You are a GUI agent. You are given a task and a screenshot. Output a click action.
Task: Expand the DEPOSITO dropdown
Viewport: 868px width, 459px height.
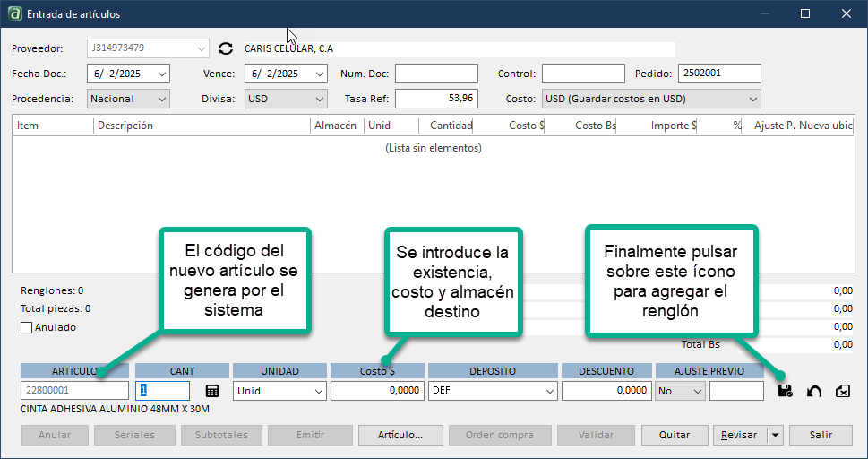(548, 391)
